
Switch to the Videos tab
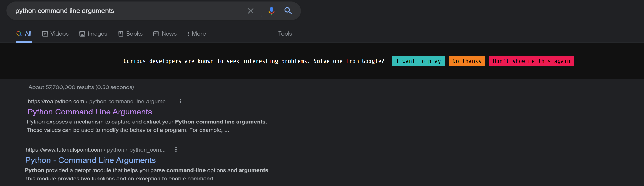pos(55,34)
